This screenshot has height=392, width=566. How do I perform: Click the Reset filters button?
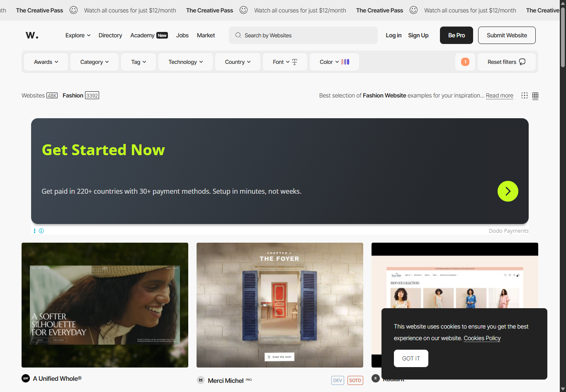pos(507,62)
